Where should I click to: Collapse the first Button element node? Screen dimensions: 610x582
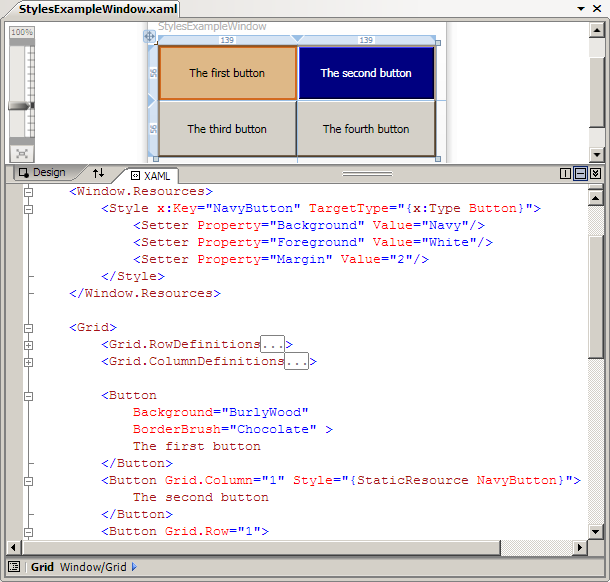coord(28,396)
